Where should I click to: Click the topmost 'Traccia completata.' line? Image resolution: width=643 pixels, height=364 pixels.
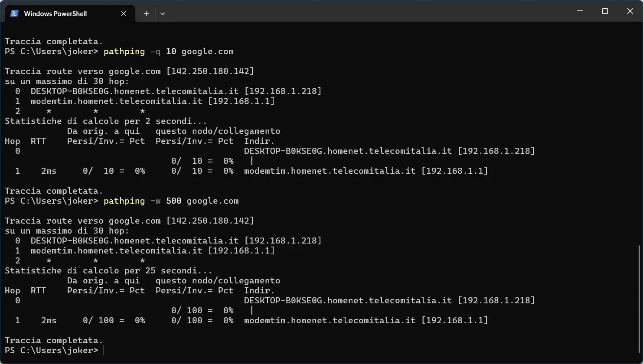click(54, 42)
